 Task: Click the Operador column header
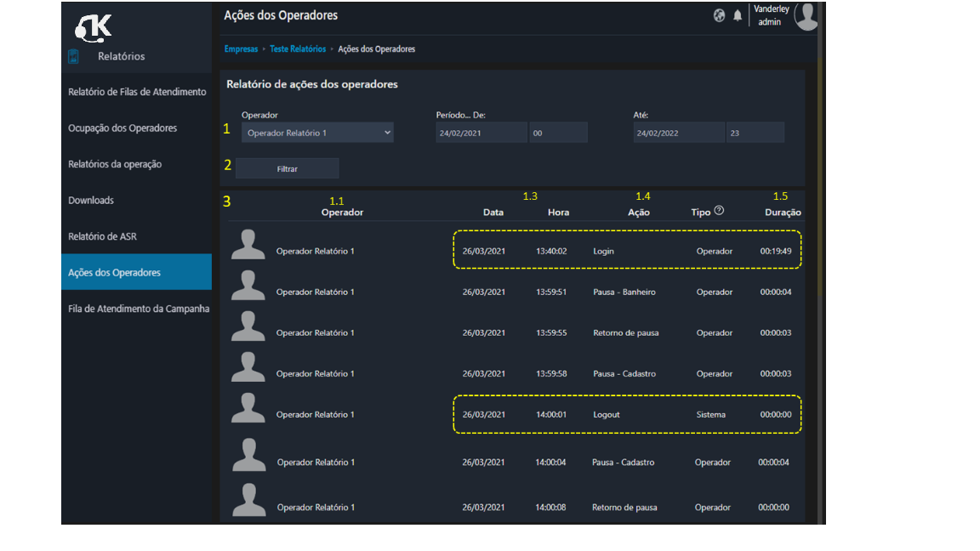point(343,213)
